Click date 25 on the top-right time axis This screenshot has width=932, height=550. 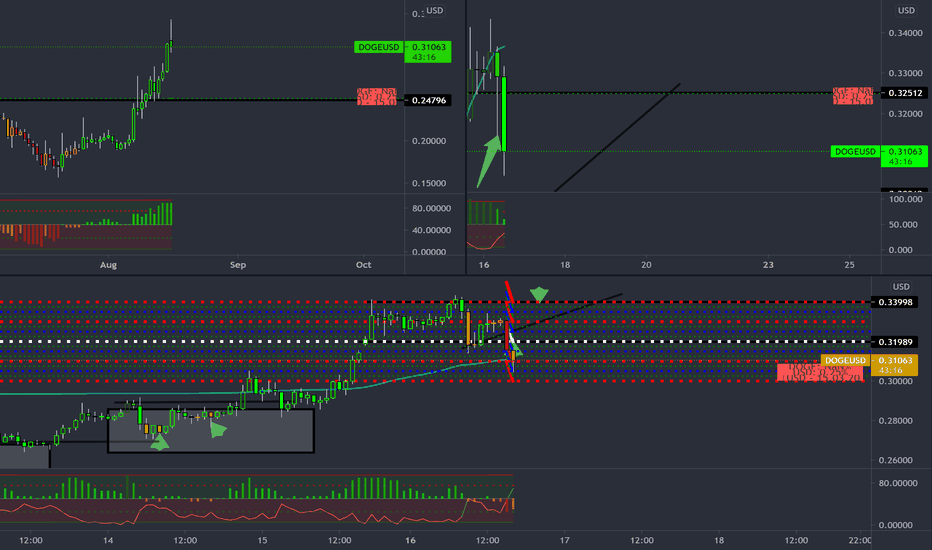pyautogui.click(x=849, y=265)
